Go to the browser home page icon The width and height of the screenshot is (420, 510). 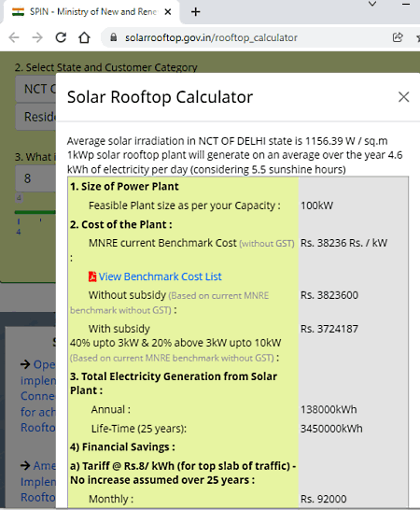click(84, 37)
